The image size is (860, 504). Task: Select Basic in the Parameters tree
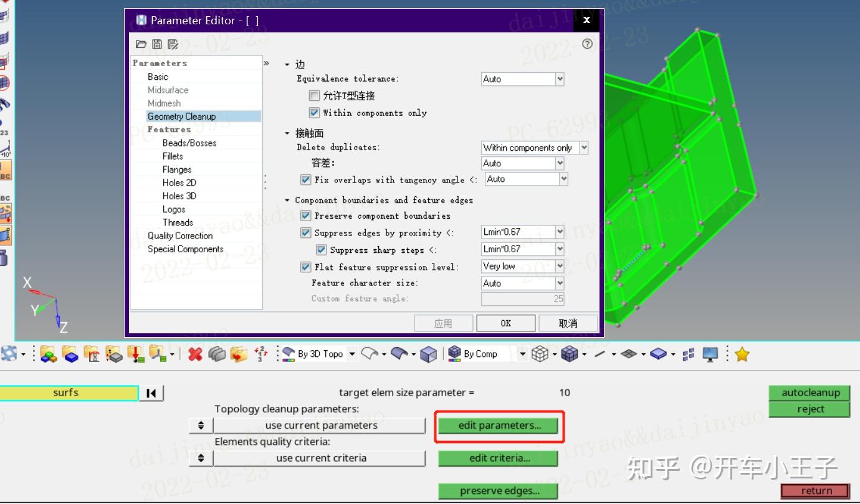tap(158, 77)
